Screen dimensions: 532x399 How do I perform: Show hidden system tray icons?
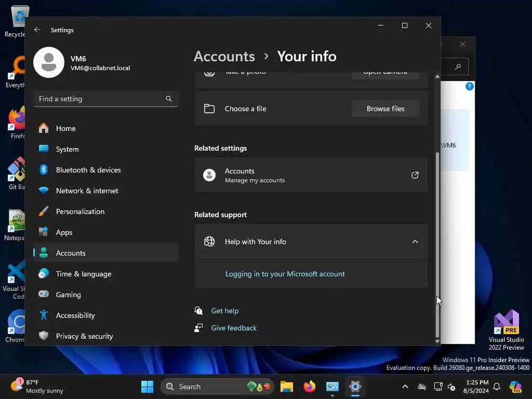[x=405, y=387]
